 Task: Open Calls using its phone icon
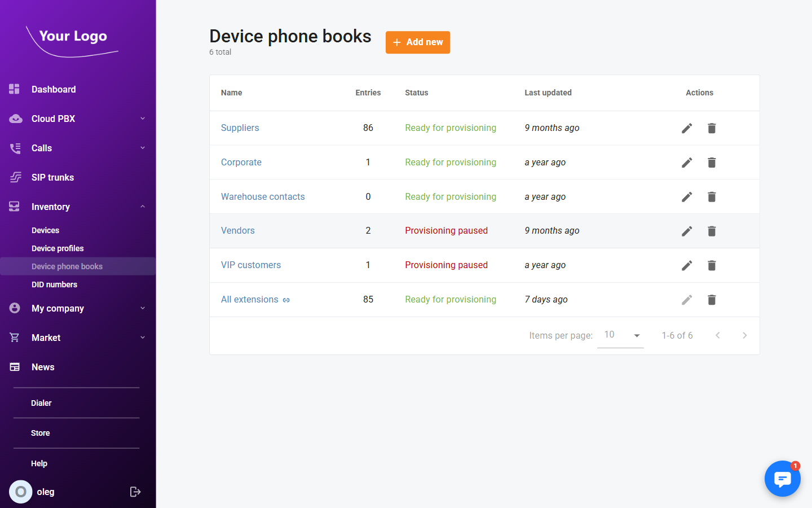click(x=14, y=148)
